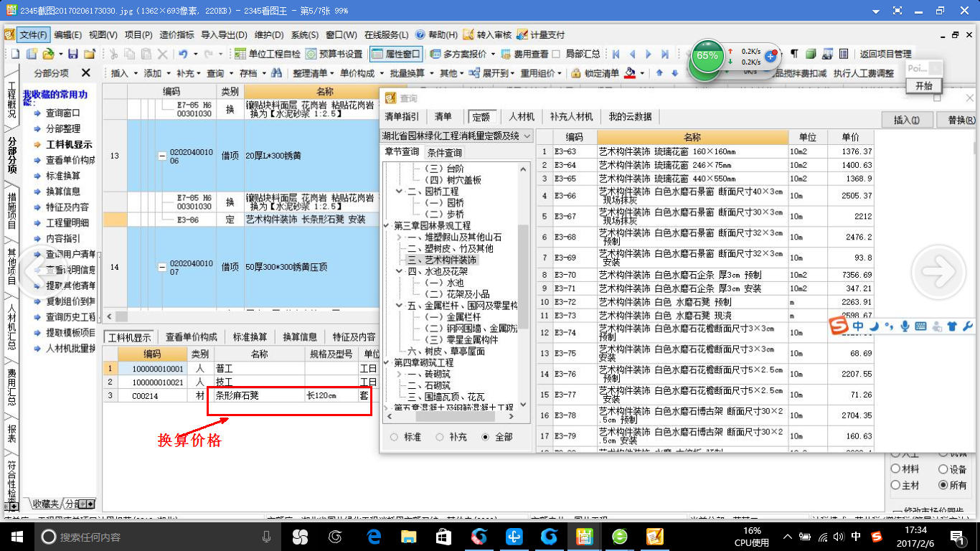Close the 分部分项 side panel

point(86,73)
